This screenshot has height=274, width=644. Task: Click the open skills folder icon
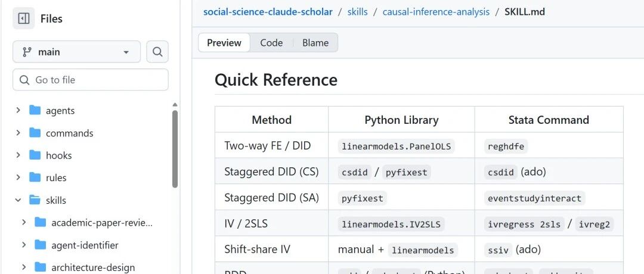tap(35, 200)
